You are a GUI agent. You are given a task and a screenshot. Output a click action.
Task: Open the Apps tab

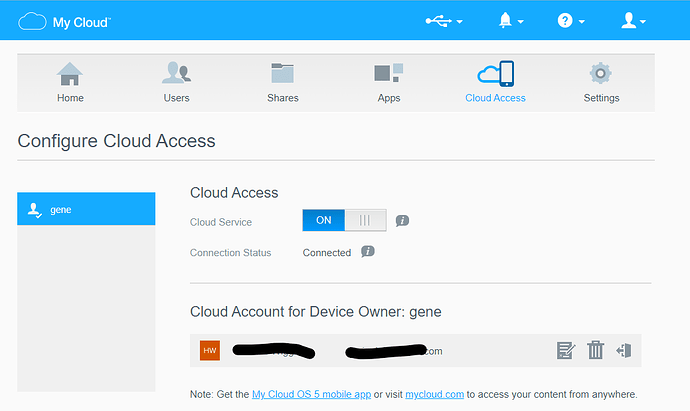coord(389,83)
